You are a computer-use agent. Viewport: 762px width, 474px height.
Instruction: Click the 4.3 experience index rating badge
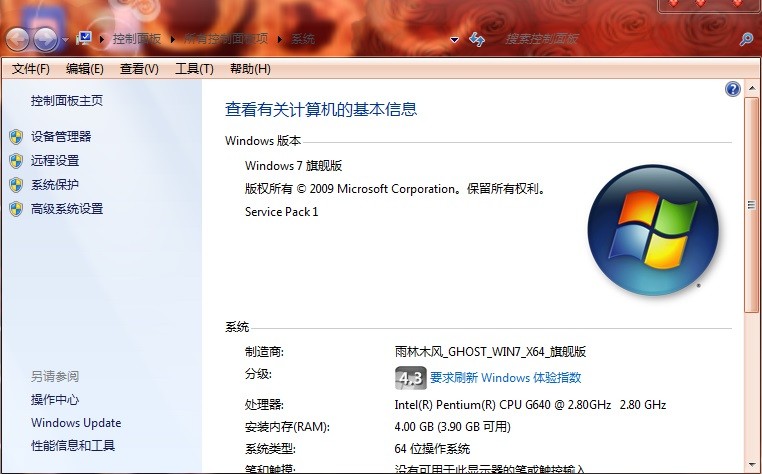[x=411, y=378]
